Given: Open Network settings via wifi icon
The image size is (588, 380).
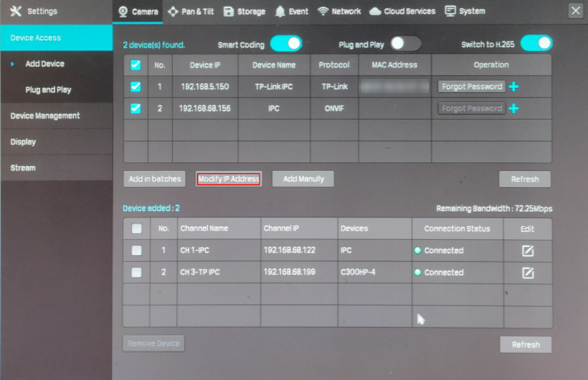Looking at the screenshot, I should pyautogui.click(x=324, y=10).
